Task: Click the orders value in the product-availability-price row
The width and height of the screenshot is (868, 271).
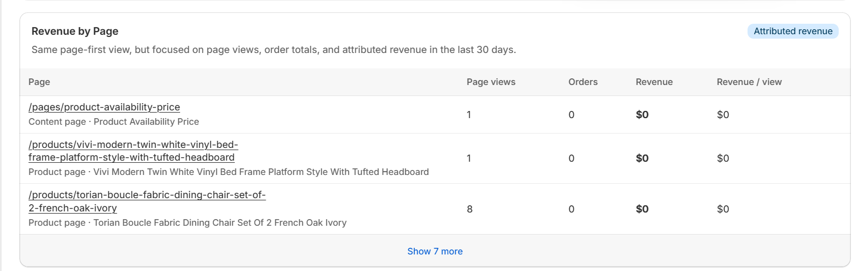Action: point(571,115)
